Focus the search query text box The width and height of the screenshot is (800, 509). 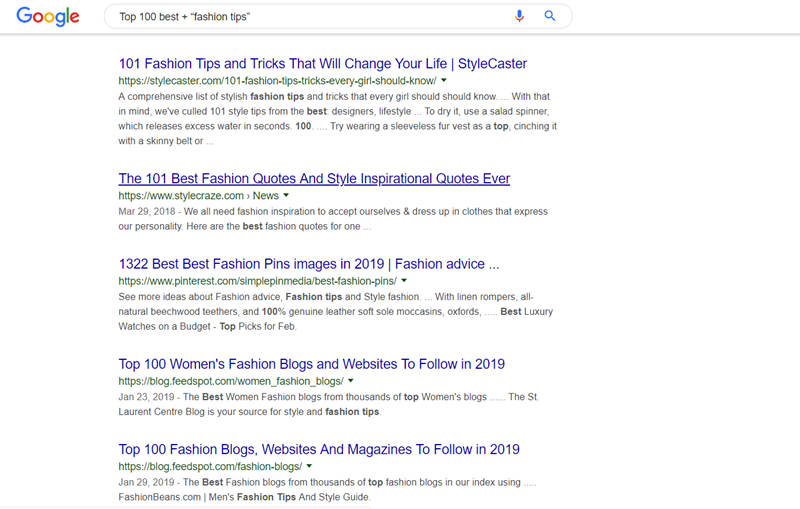(300, 17)
